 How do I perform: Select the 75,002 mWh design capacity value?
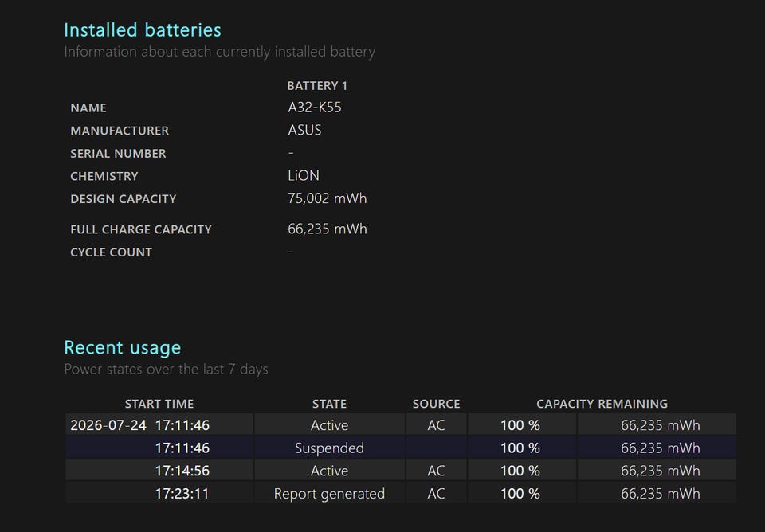click(x=328, y=198)
